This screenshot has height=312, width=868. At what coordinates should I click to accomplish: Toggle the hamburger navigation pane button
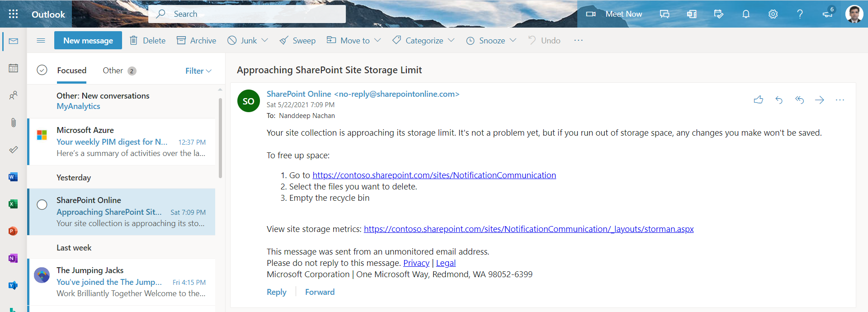point(41,41)
